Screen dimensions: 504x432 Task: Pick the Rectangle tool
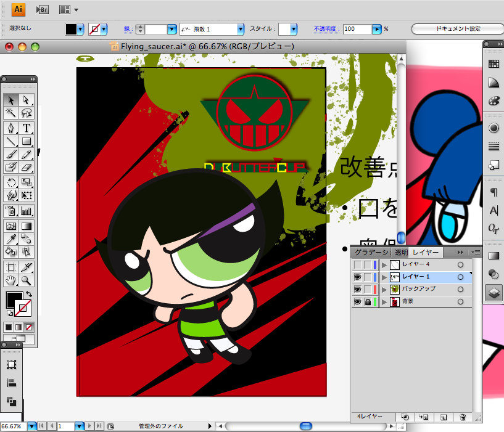point(27,141)
